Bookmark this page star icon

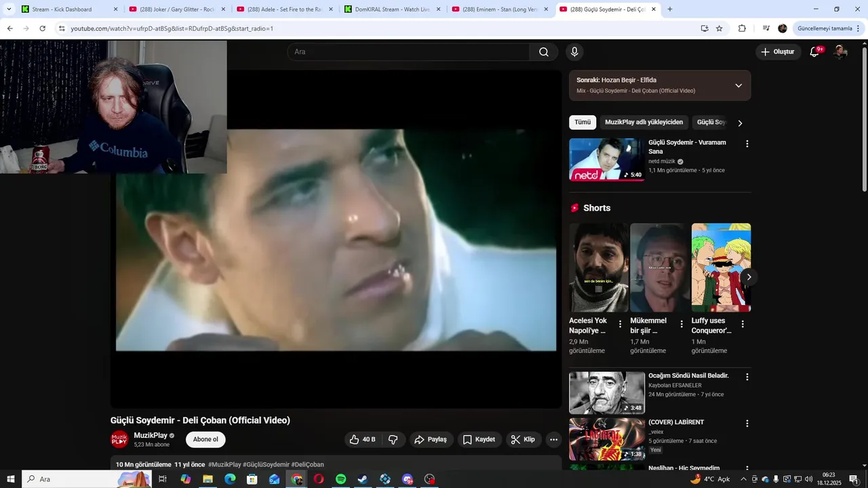click(x=719, y=28)
